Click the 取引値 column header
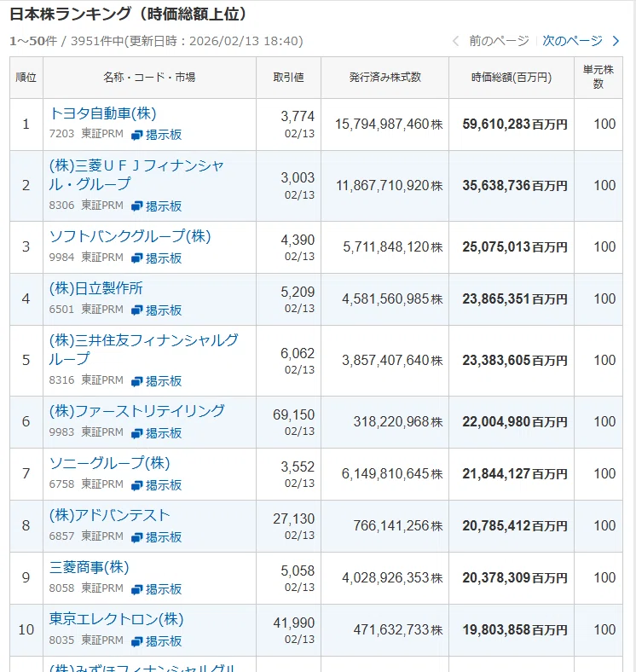The height and width of the screenshot is (672, 636). (x=288, y=77)
